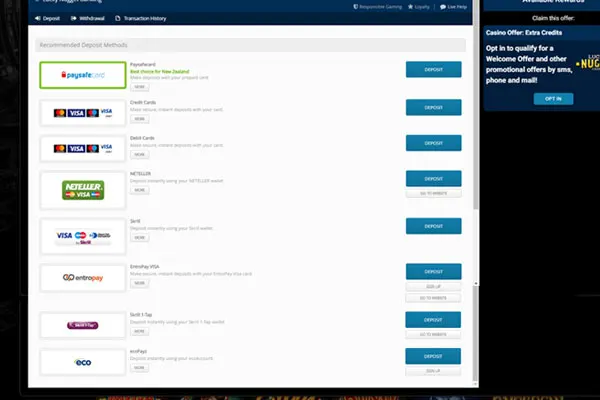Image resolution: width=600 pixels, height=400 pixels.
Task: Click SIGN UP under EntroPay deposit
Action: click(433, 286)
